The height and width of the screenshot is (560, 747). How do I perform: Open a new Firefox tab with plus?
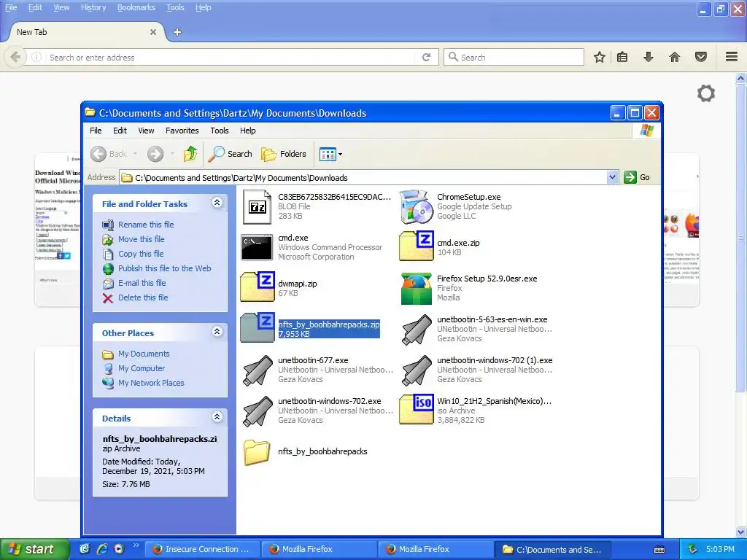[x=177, y=32]
